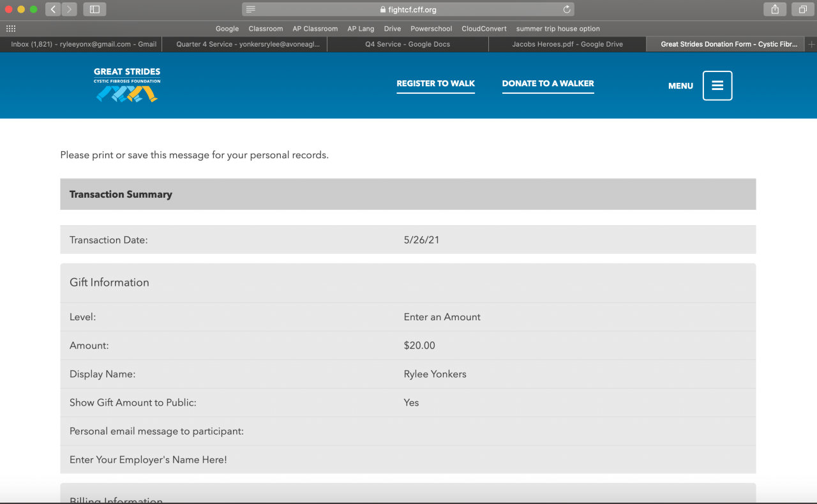Click Yes for Show Gift Amount
The height and width of the screenshot is (504, 817).
(x=411, y=403)
